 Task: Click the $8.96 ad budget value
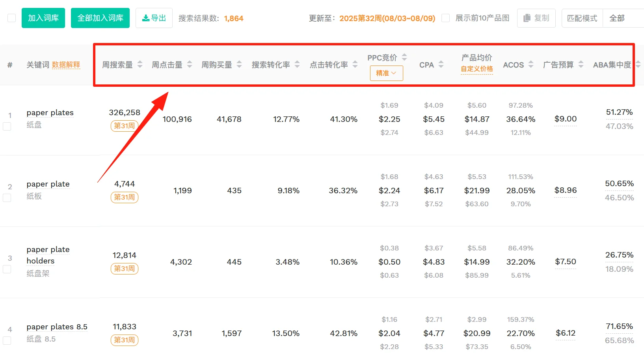coord(566,190)
